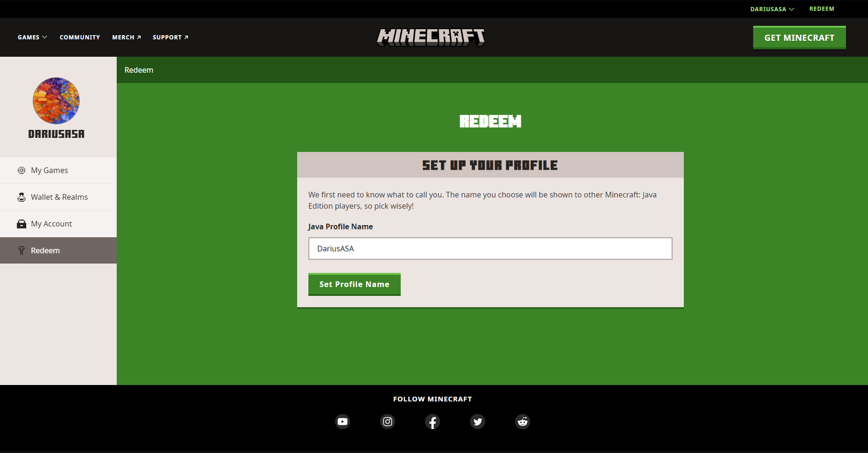Viewport: 868px width, 453px height.
Task: Open Minecraft's Instagram icon in footer
Action: (x=388, y=422)
